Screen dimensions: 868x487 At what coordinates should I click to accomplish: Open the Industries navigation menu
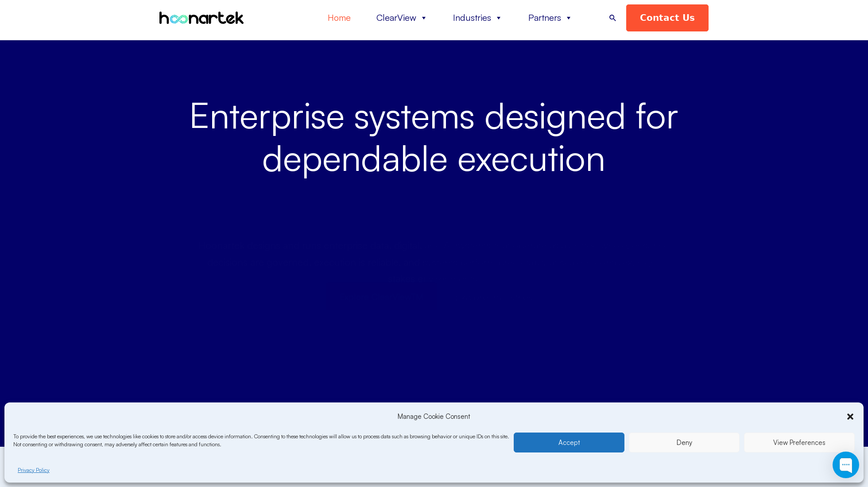472,18
